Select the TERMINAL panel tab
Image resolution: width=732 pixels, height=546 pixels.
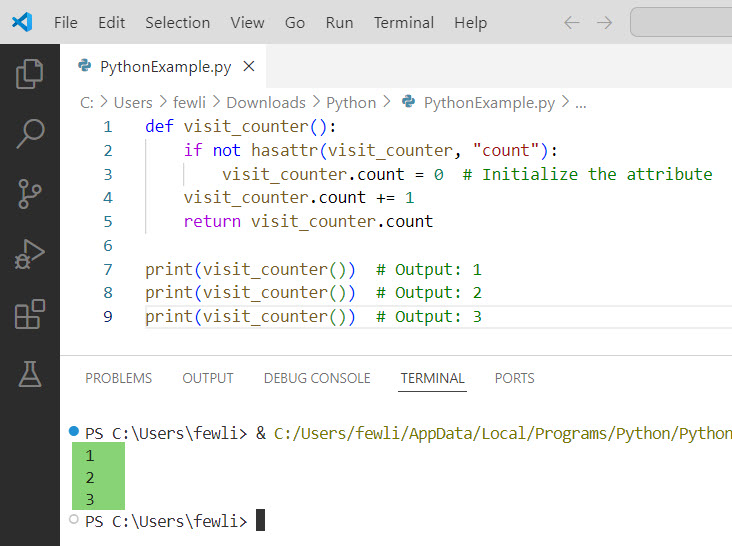click(432, 378)
